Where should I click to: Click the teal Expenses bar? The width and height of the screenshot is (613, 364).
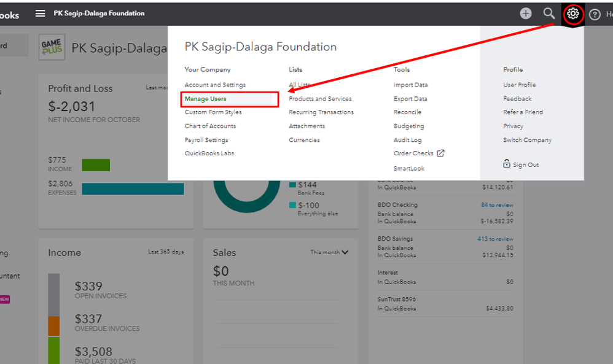[133, 189]
